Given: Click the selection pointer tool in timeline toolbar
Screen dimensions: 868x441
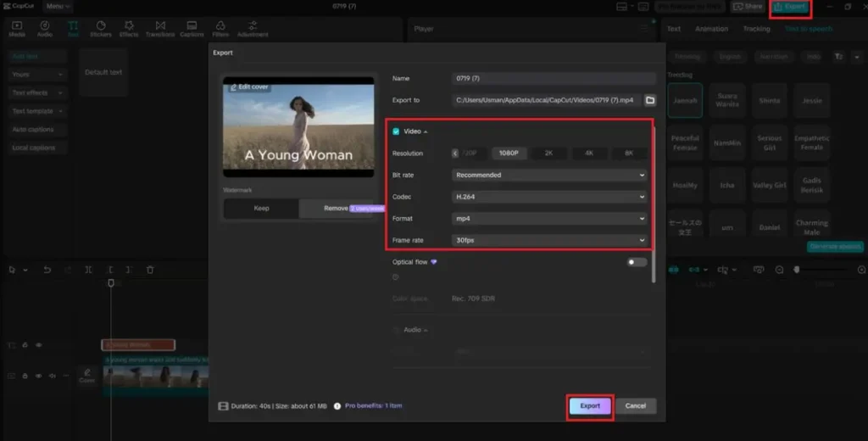Looking at the screenshot, I should pyautogui.click(x=12, y=270).
